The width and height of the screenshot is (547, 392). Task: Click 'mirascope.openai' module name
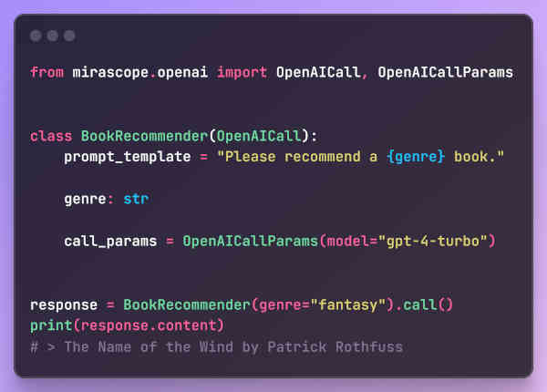tap(140, 73)
